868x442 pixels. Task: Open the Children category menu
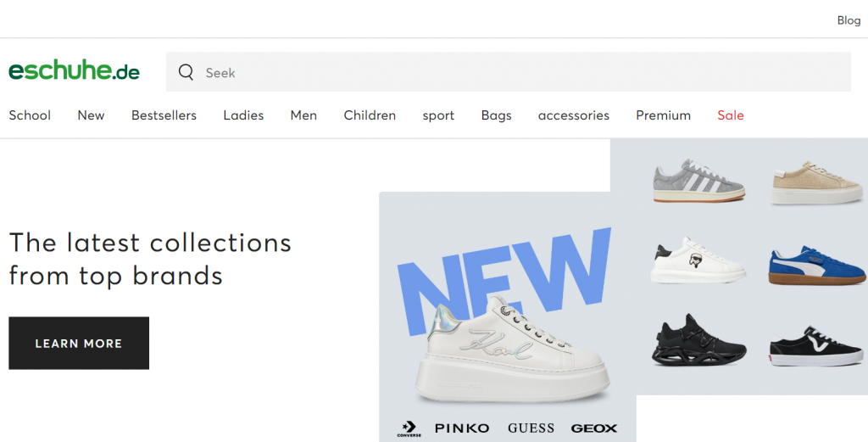coord(370,115)
